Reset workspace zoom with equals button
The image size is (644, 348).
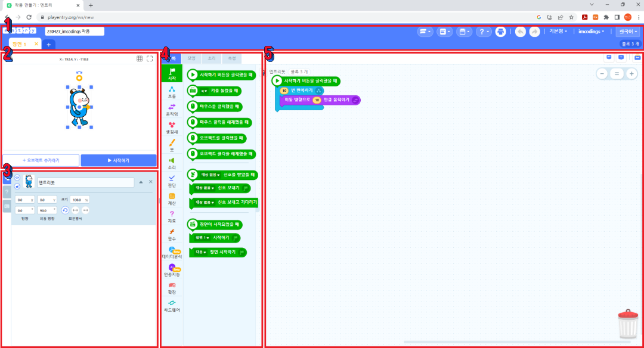point(617,74)
